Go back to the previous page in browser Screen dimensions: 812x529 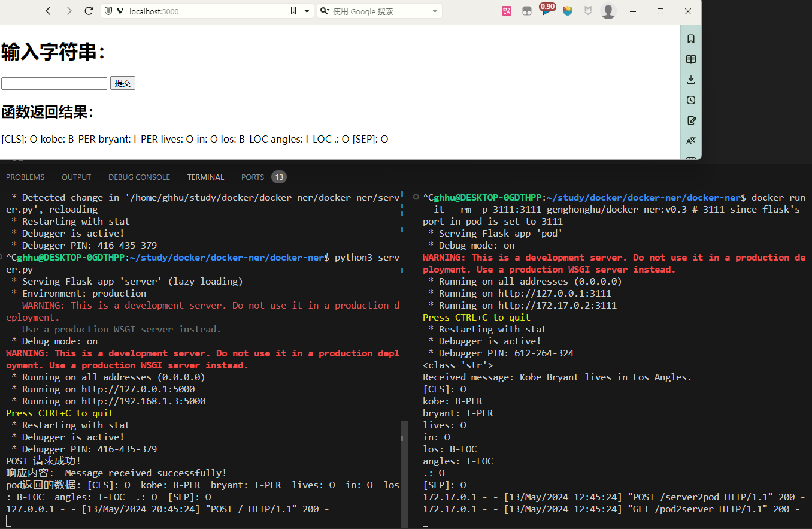coord(49,11)
